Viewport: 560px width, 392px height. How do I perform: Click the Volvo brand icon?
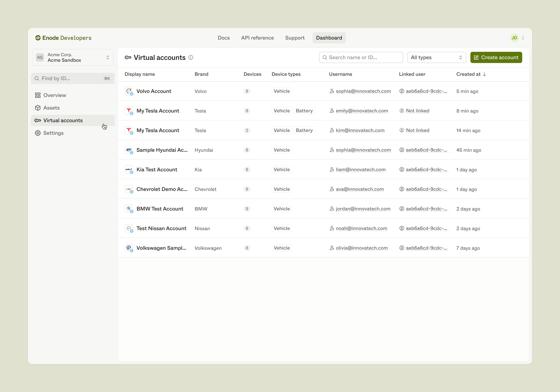(129, 91)
